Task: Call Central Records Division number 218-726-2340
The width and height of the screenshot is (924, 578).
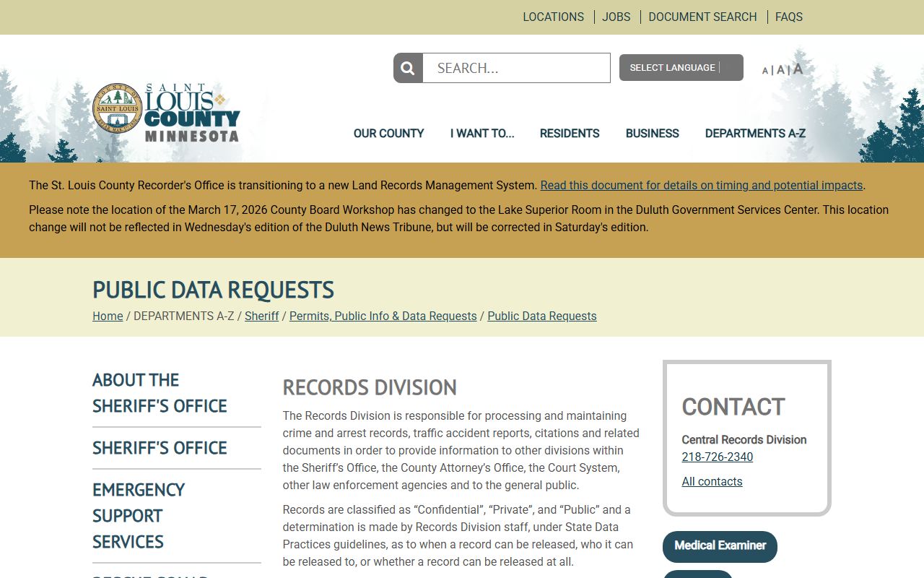Action: 718,457
